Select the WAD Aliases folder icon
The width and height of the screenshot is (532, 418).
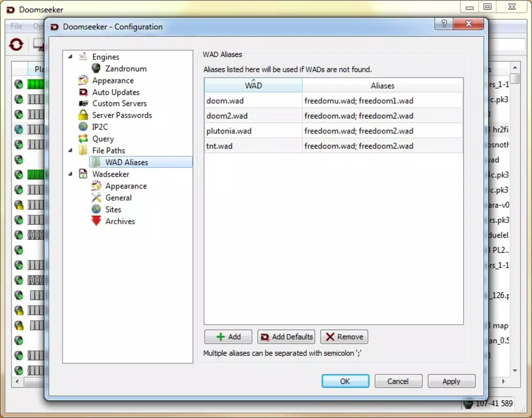pos(96,162)
